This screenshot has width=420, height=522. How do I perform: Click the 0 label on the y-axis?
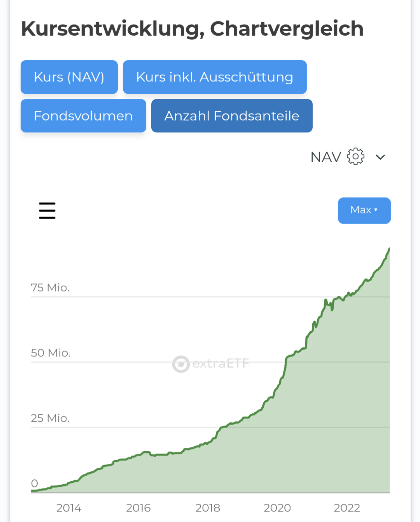(35, 484)
